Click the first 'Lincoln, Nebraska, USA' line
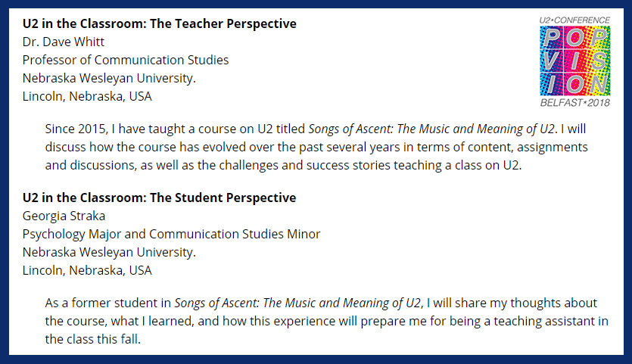 tap(87, 96)
